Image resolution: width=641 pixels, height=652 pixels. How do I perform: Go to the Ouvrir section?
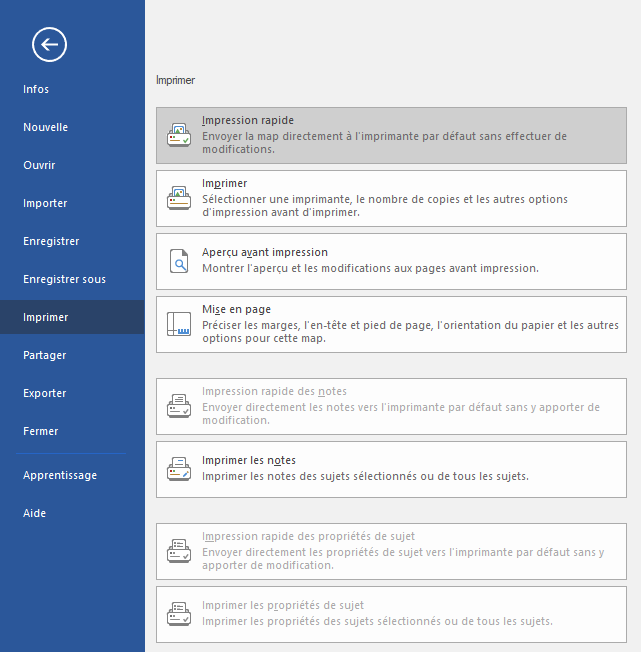(39, 165)
